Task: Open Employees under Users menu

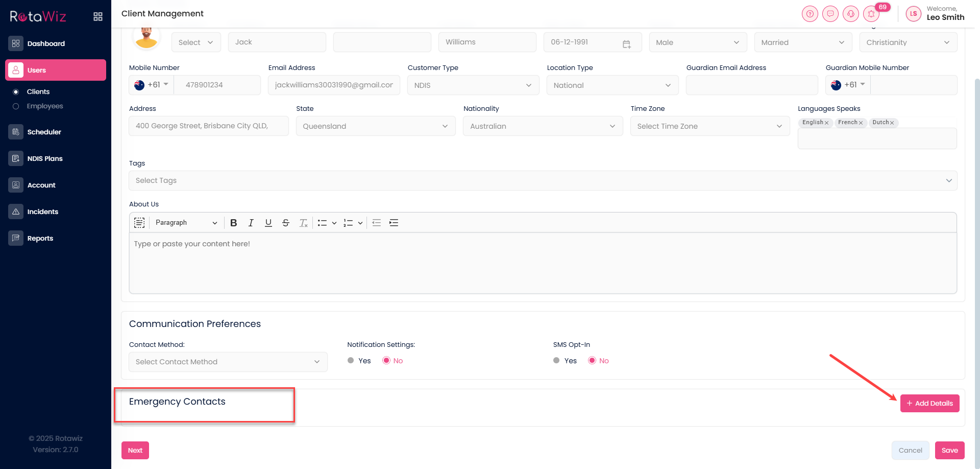Action: coord(45,106)
